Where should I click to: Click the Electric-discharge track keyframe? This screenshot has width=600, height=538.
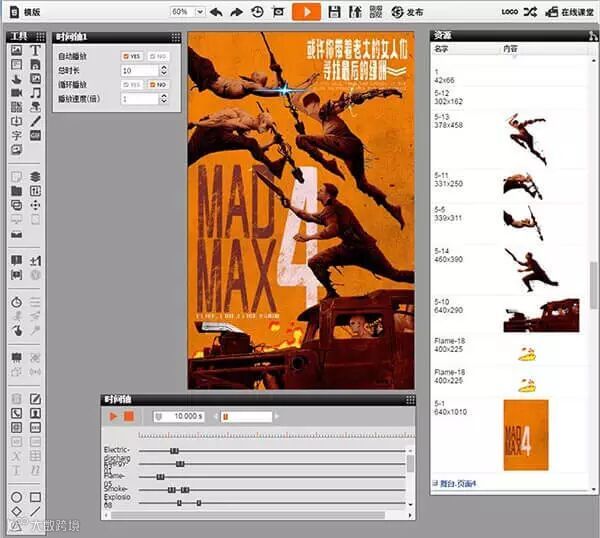click(x=174, y=451)
